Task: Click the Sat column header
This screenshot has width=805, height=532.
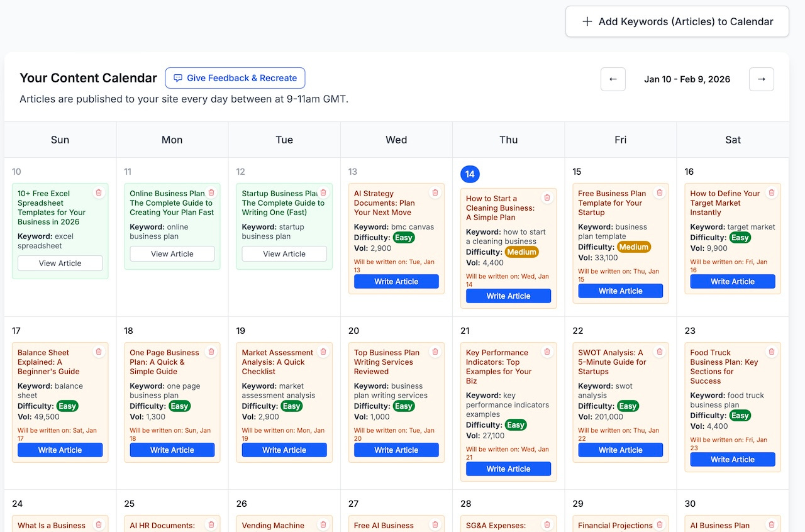Action: tap(733, 140)
